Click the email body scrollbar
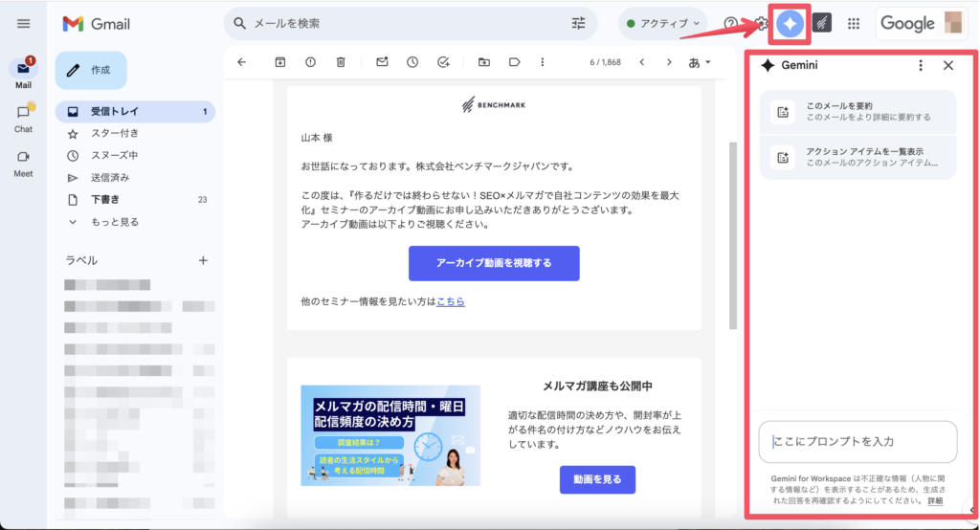The height and width of the screenshot is (530, 980). coord(733,235)
